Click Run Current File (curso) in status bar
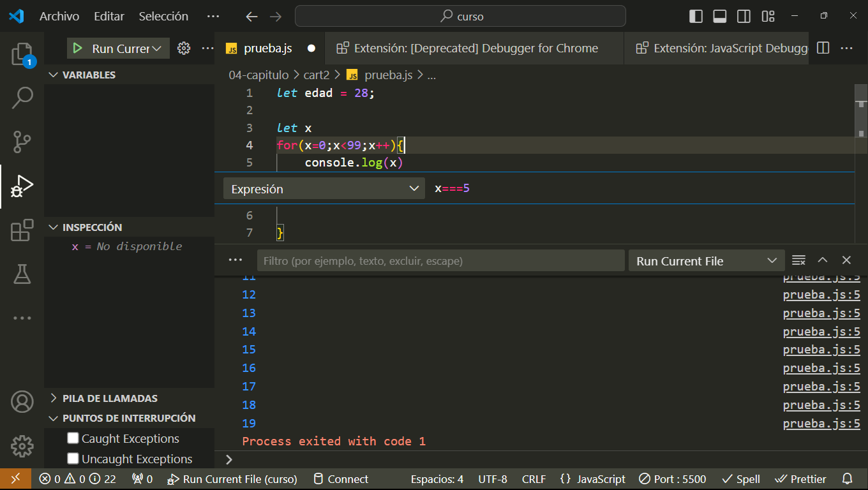The width and height of the screenshot is (868, 490). (x=232, y=479)
